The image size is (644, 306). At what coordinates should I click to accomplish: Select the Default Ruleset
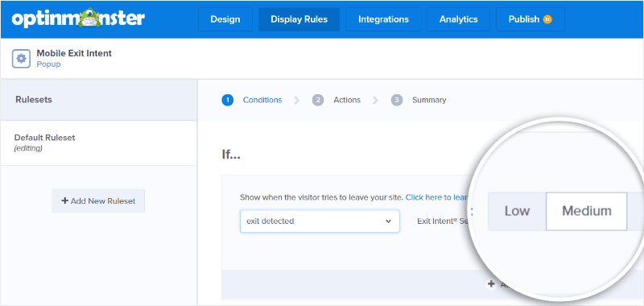98,143
